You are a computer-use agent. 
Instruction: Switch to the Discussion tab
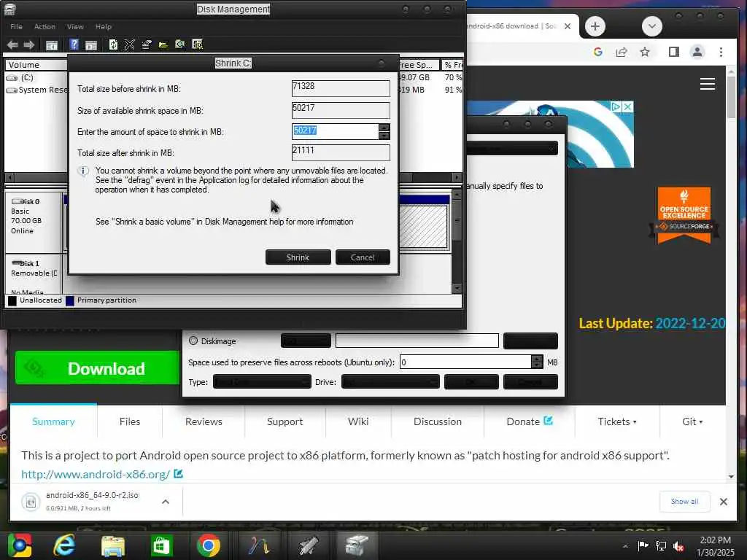coord(438,421)
